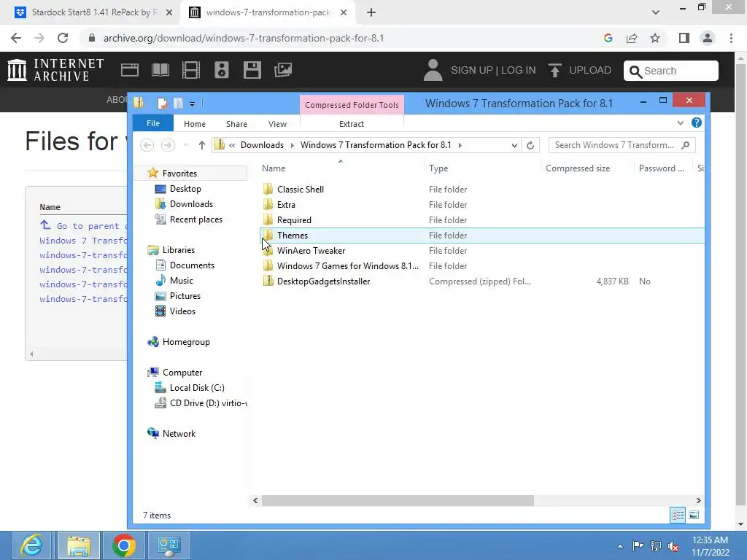Click volume icon in system tray

pyautogui.click(x=673, y=546)
